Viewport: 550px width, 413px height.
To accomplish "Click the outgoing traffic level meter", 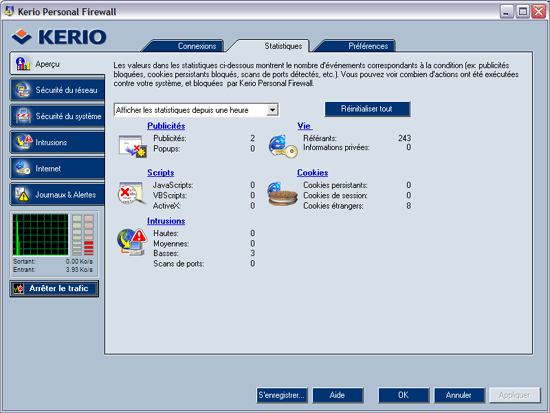I will tap(77, 235).
